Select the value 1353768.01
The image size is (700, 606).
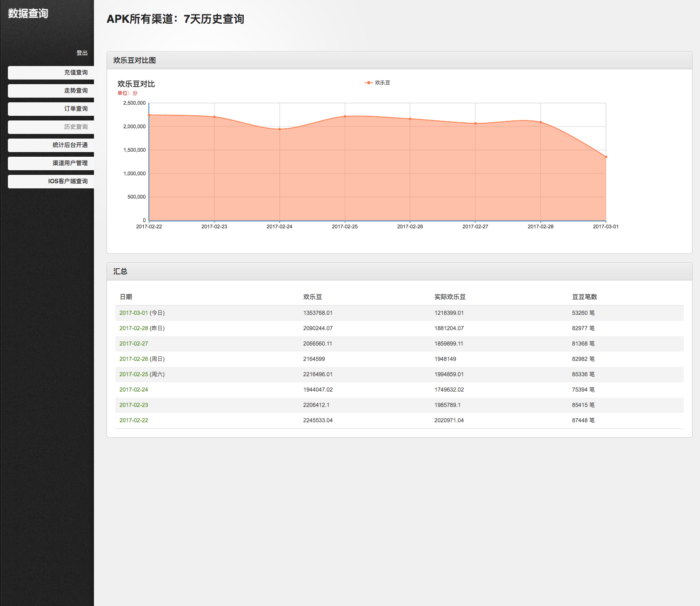(x=318, y=313)
